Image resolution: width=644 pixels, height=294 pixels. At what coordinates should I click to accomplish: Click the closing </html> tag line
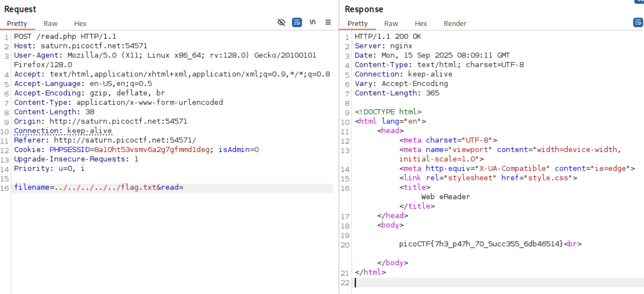click(371, 272)
